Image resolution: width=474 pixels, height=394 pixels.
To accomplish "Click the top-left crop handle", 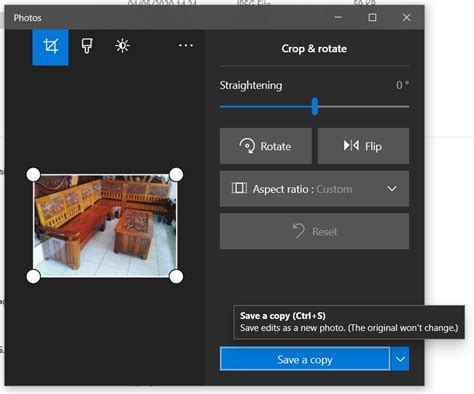I will click(x=33, y=175).
